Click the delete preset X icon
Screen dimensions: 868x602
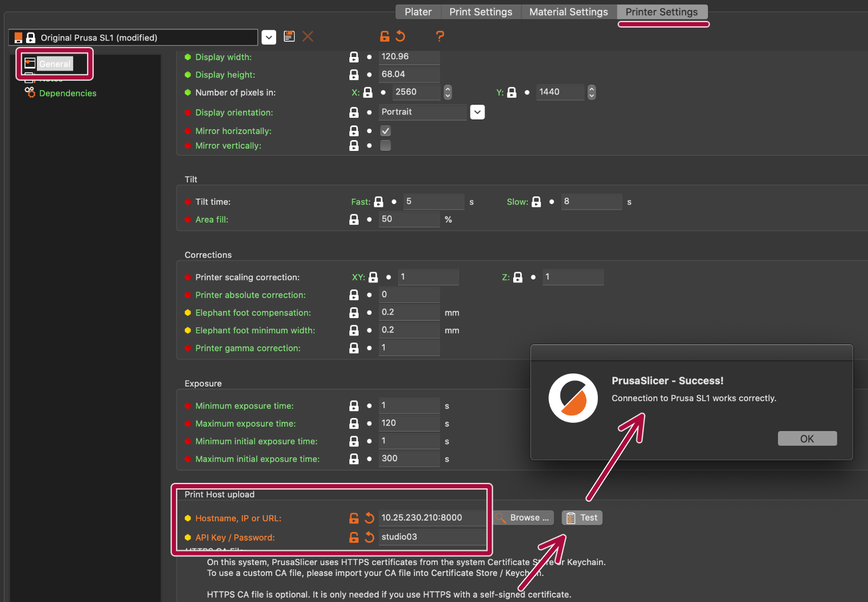pyautogui.click(x=308, y=36)
